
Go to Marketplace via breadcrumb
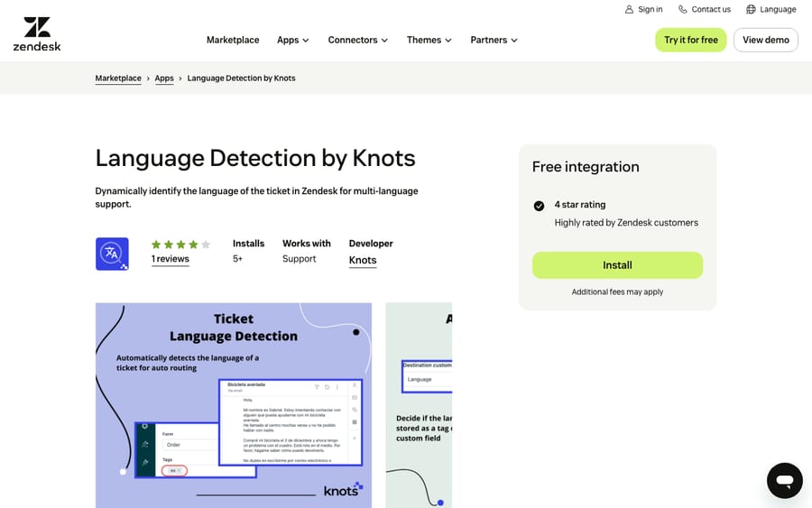click(118, 79)
